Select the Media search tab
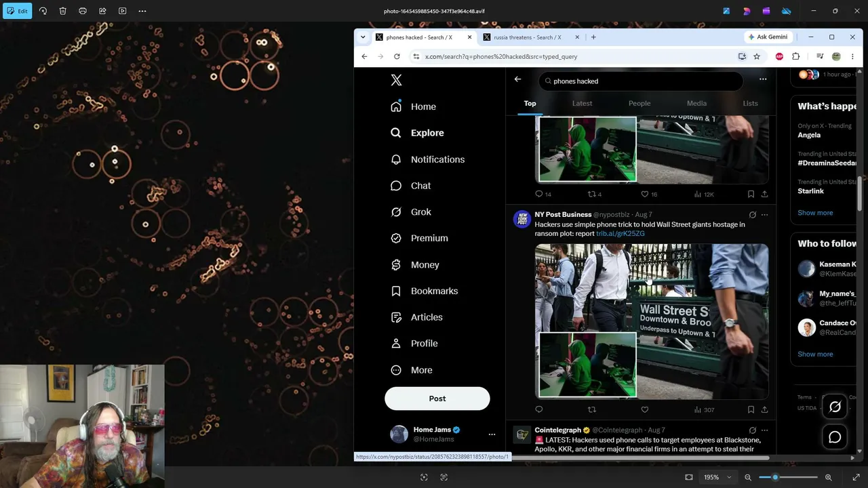 pos(696,104)
